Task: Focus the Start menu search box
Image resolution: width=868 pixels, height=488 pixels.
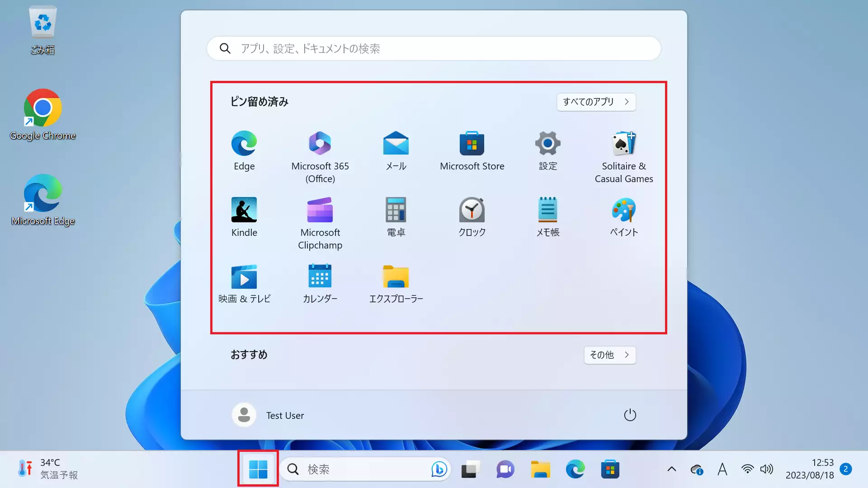Action: coord(434,48)
